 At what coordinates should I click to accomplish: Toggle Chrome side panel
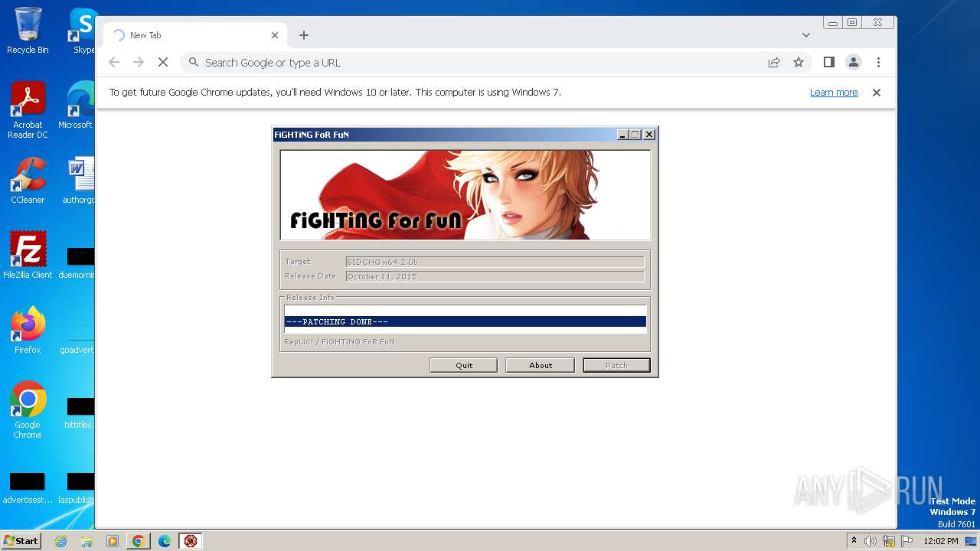(828, 63)
